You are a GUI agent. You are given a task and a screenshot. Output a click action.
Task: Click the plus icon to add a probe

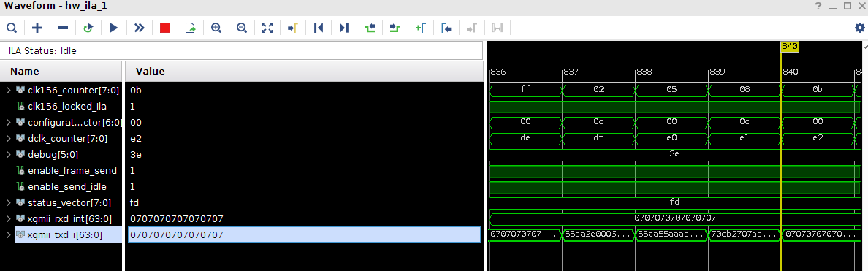37,28
